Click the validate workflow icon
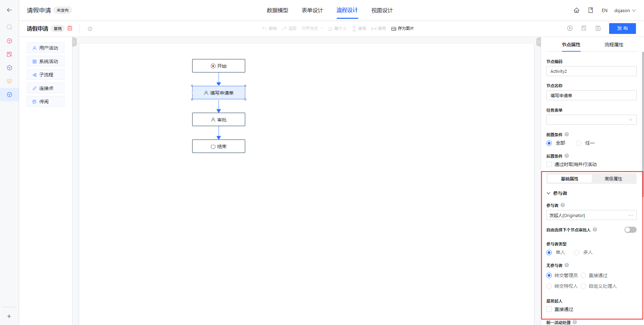 584,28
